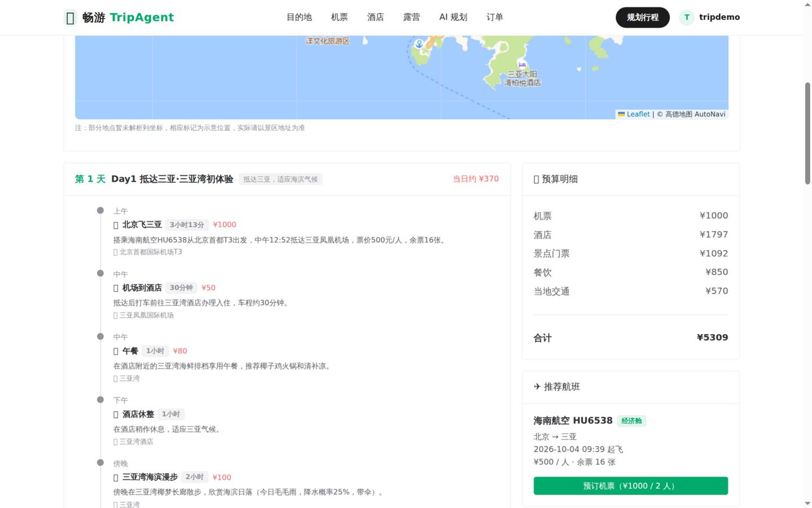Click the 30分钟 duration badge
Image resolution: width=812 pixels, height=508 pixels.
(181, 288)
